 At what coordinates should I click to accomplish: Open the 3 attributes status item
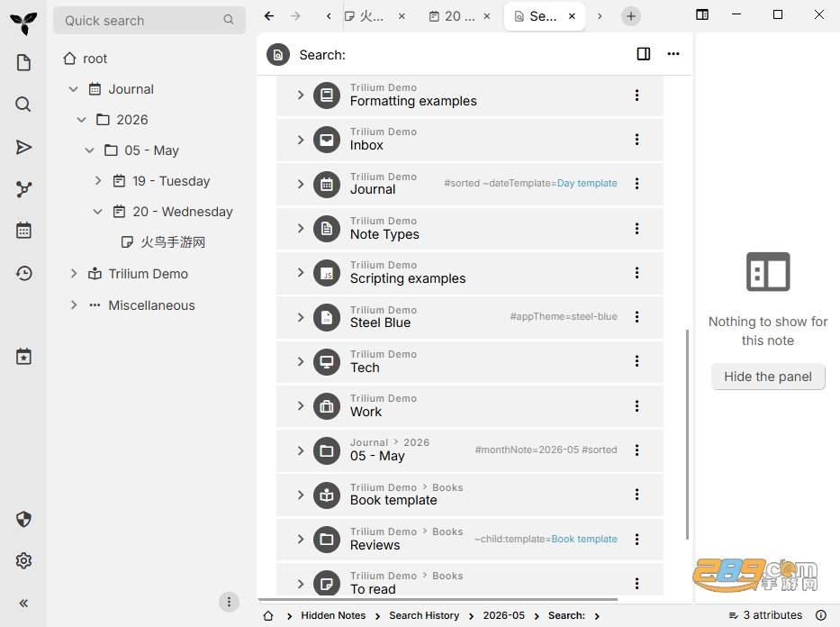(765, 614)
